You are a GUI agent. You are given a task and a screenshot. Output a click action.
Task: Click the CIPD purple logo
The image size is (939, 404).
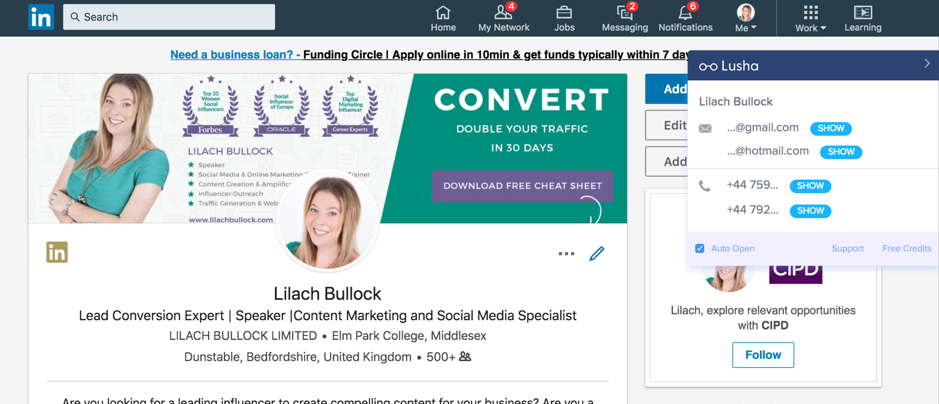(795, 273)
